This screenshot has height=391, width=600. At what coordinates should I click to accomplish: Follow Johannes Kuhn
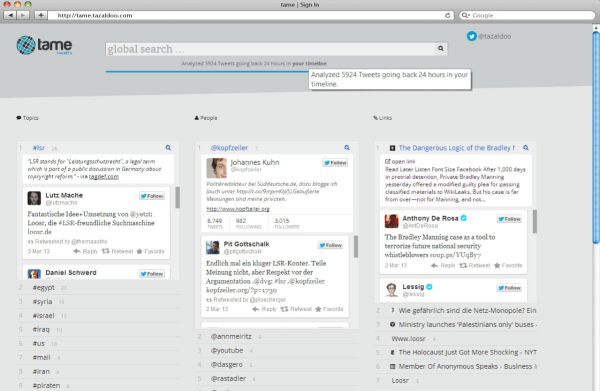335,163
